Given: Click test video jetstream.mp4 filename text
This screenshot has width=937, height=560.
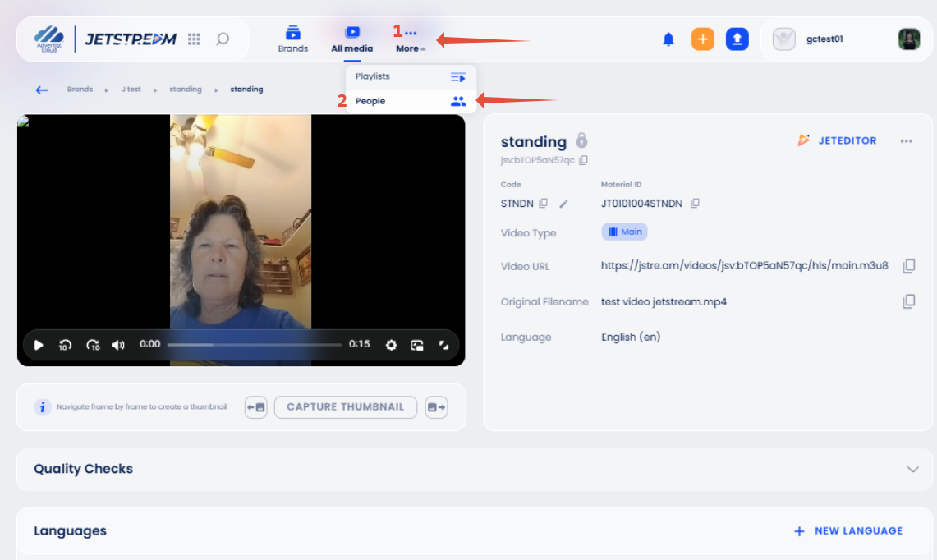Looking at the screenshot, I should tap(664, 302).
